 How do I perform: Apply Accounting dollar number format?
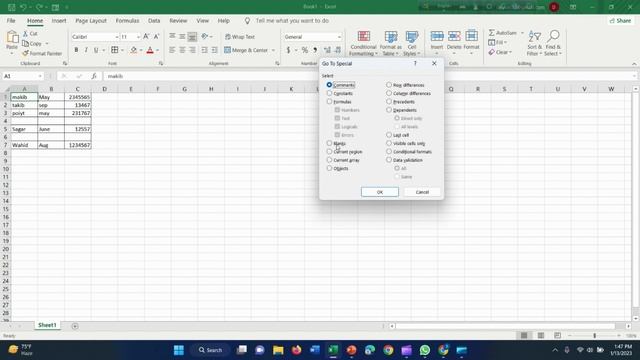(x=288, y=50)
